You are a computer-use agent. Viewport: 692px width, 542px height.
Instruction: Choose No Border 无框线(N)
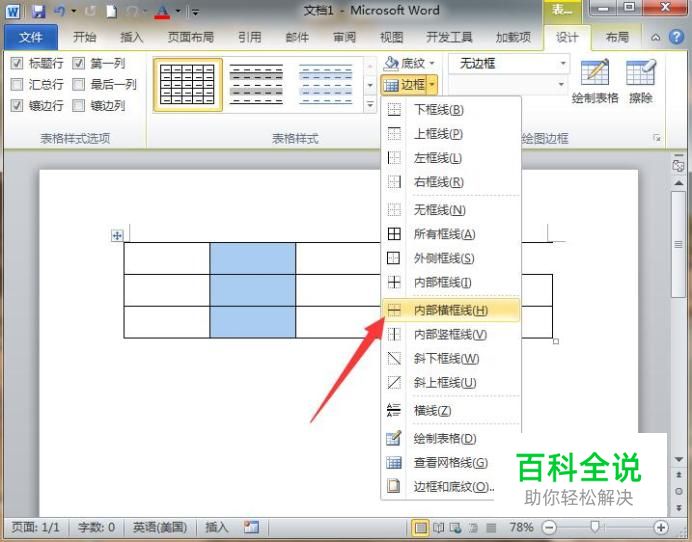[x=451, y=210]
